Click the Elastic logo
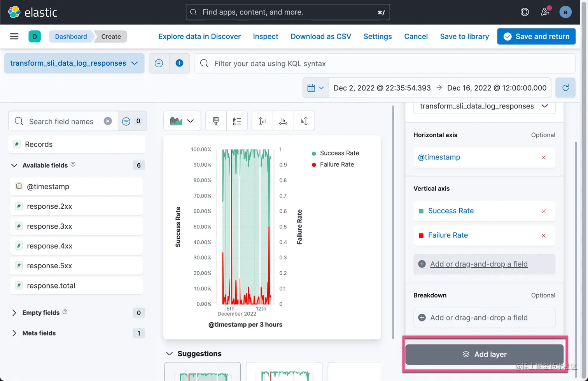The height and width of the screenshot is (381, 588). click(x=33, y=12)
